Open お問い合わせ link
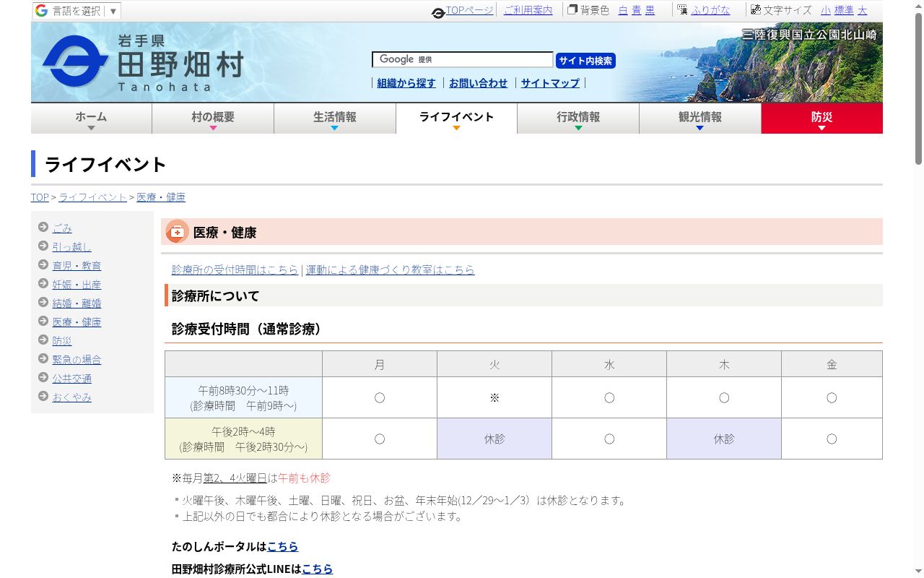Screen dimensions: 924x578 pyautogui.click(x=479, y=83)
